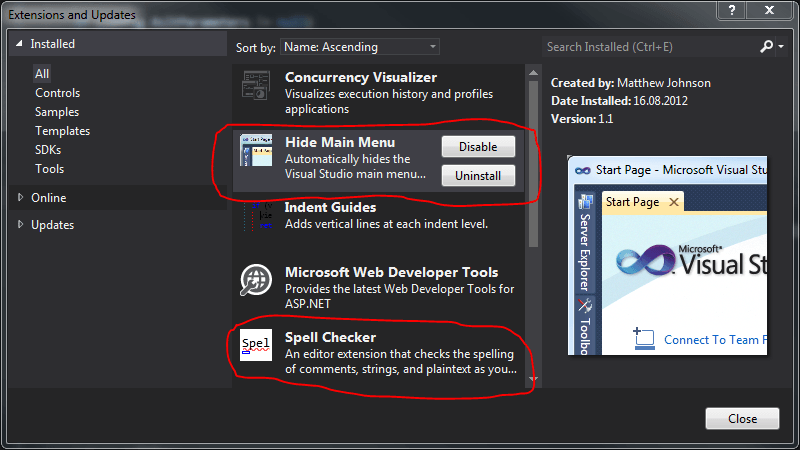Click the Date Installed: 16.08.2012 text
The height and width of the screenshot is (450, 800).
coord(619,101)
